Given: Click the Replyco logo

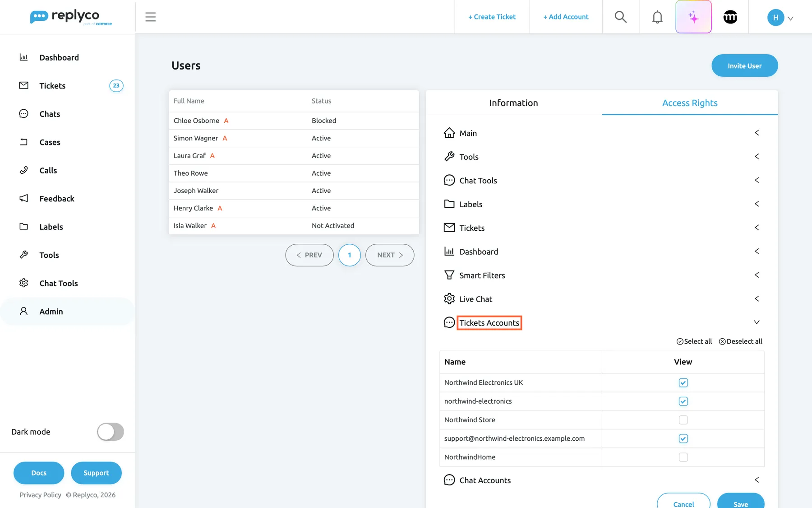Looking at the screenshot, I should pyautogui.click(x=71, y=17).
